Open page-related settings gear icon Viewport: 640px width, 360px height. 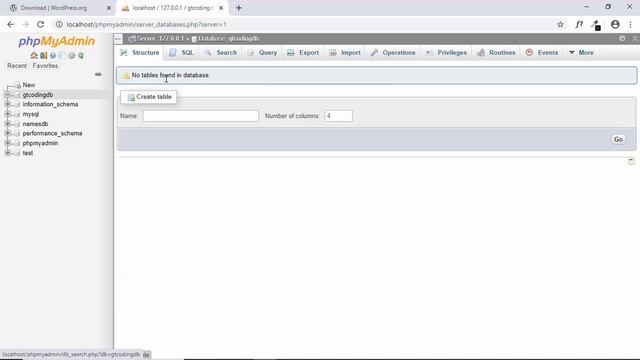622,38
